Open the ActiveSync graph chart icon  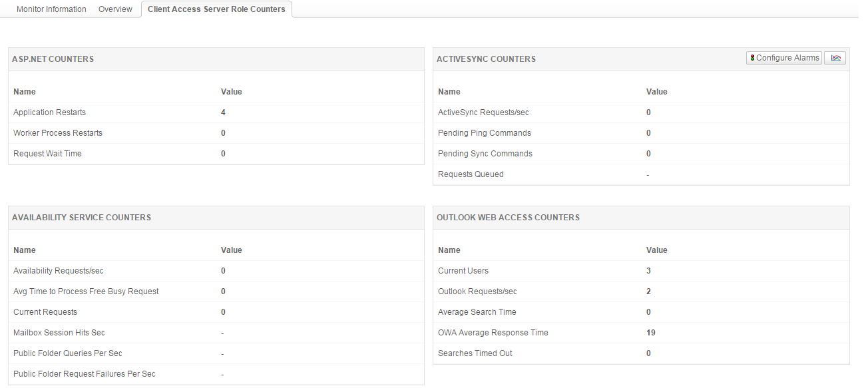(x=836, y=58)
